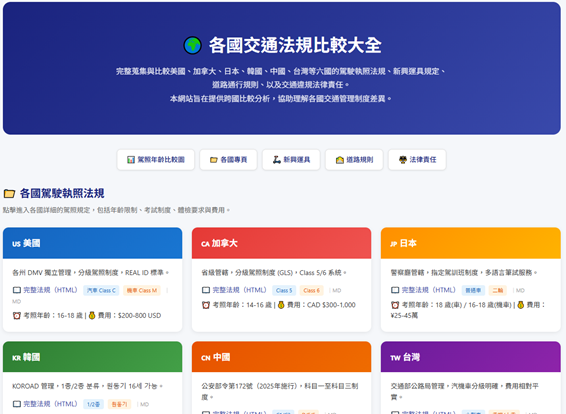This screenshot has height=414, width=566.
Task: Select the Canada Class 6 tag
Action: (312, 290)
